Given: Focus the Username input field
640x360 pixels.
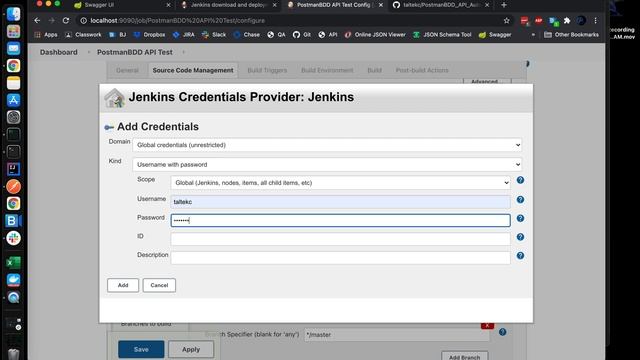Looking at the screenshot, I should (340, 202).
